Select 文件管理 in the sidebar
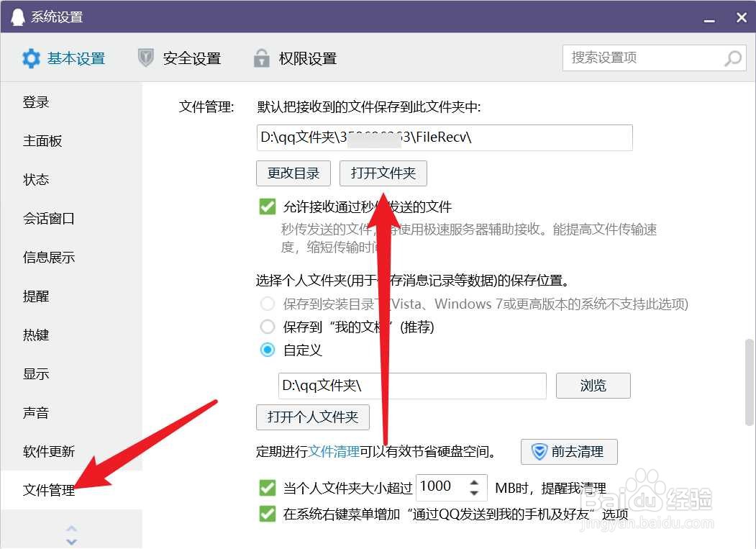Screen dimensions: 756x549 pos(71,490)
